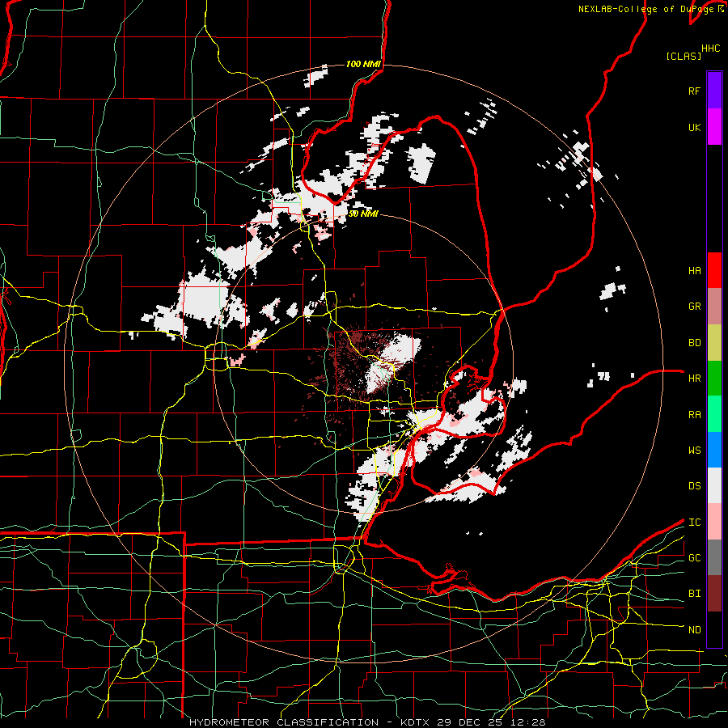Click the ND black color swatch

[x=714, y=629]
